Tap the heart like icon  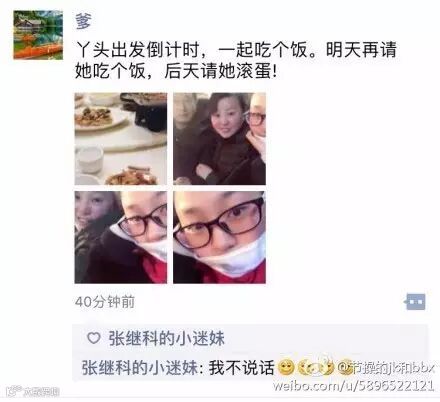(x=94, y=338)
